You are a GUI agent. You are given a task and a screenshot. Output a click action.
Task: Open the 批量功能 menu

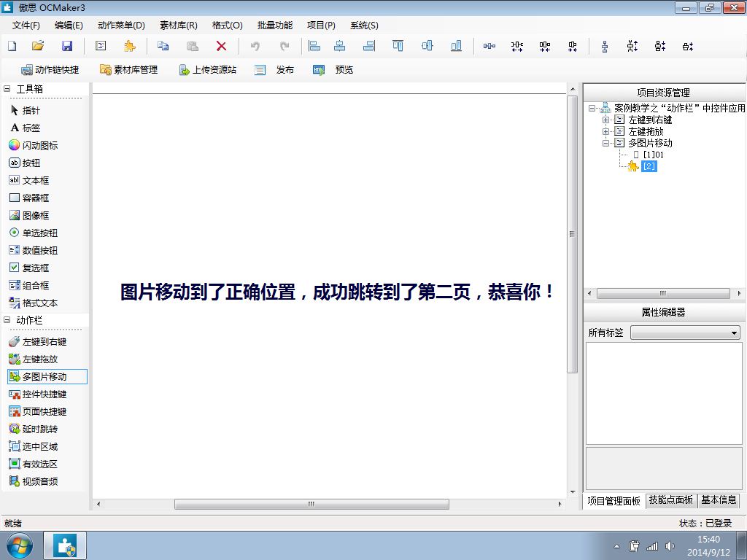(275, 26)
